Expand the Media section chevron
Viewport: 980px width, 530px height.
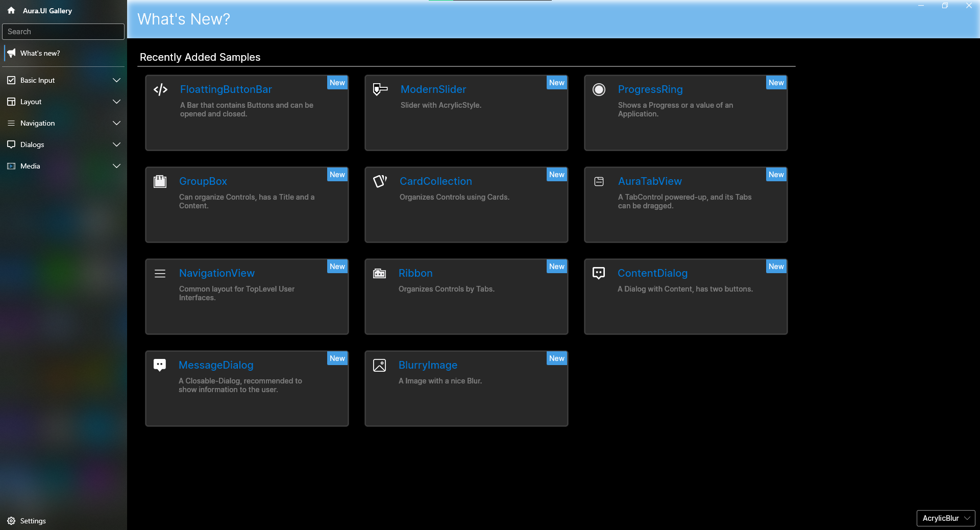coord(116,166)
